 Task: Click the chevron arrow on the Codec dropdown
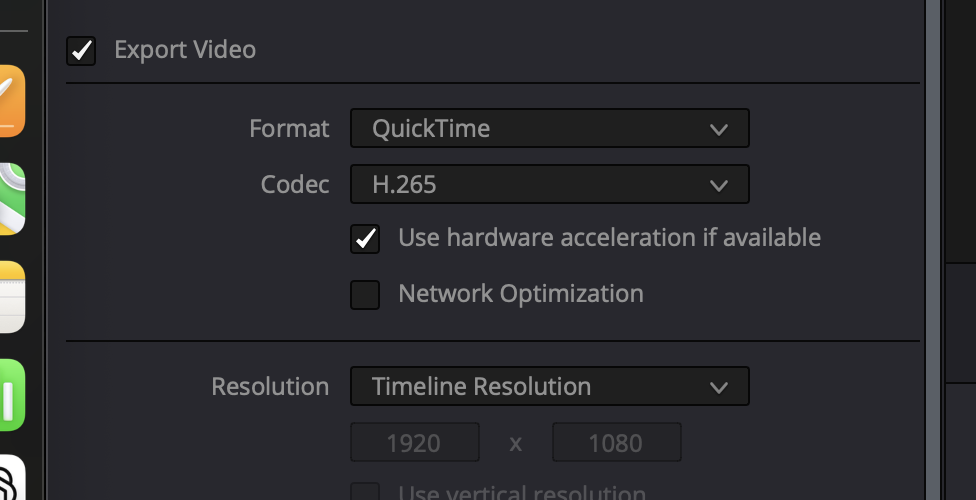(x=719, y=186)
